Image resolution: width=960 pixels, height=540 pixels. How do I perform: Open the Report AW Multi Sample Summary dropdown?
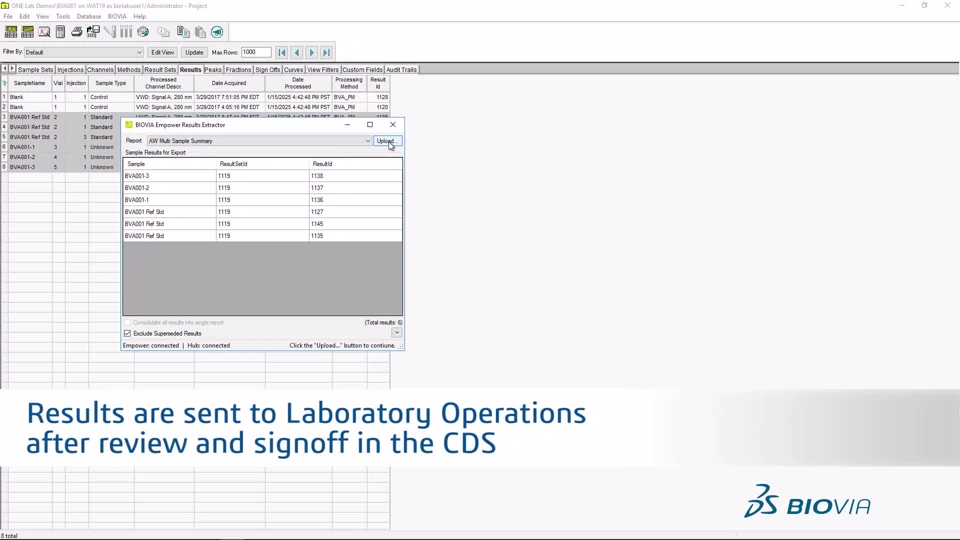coord(259,141)
